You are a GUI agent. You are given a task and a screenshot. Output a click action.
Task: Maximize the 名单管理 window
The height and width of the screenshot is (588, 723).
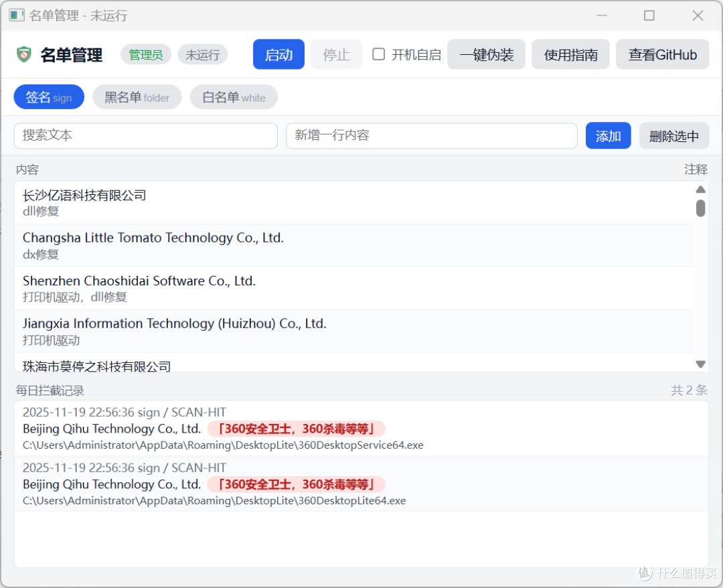649,15
